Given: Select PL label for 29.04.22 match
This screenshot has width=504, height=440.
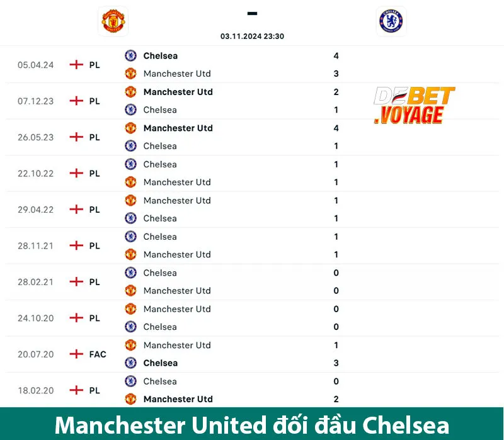Looking at the screenshot, I should [94, 210].
